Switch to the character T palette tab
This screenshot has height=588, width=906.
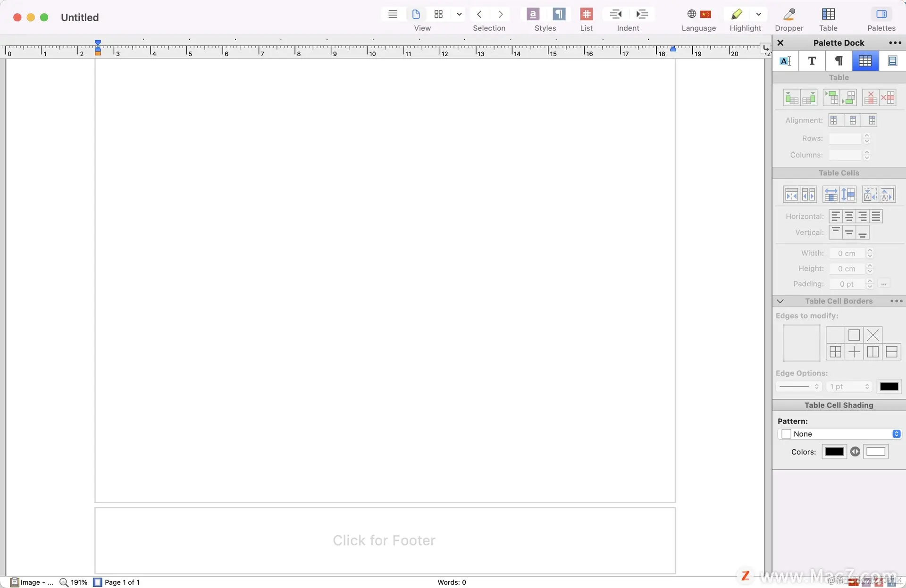click(x=812, y=61)
